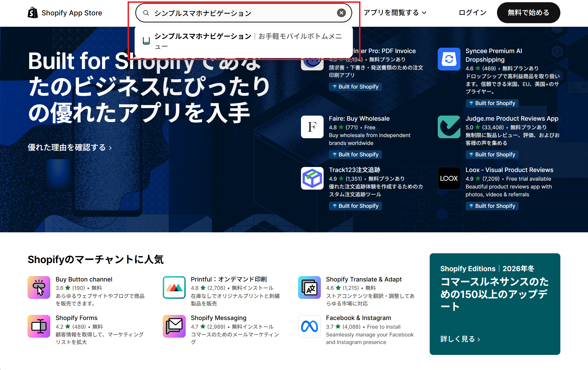Open the Facebook & Instagram app icon
This screenshot has height=370, width=588.
pos(309,326)
